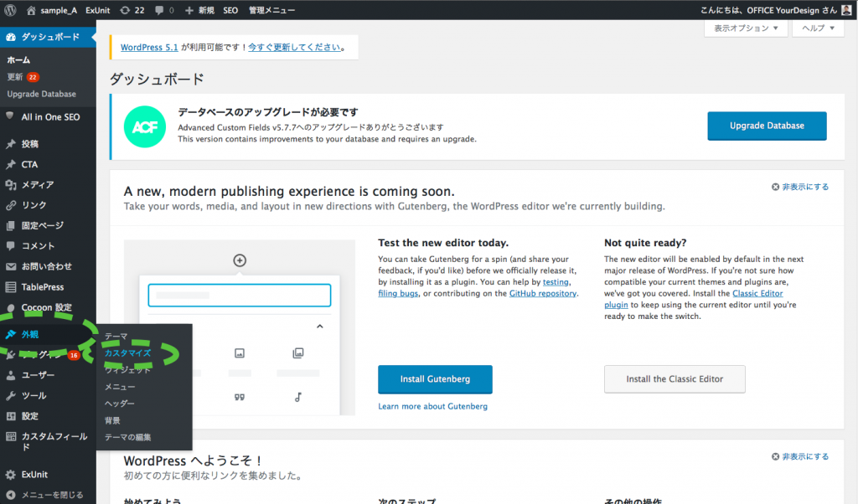Image resolution: width=858 pixels, height=504 pixels.
Task: Click the 今すぐ更新してください update link
Action: point(294,48)
